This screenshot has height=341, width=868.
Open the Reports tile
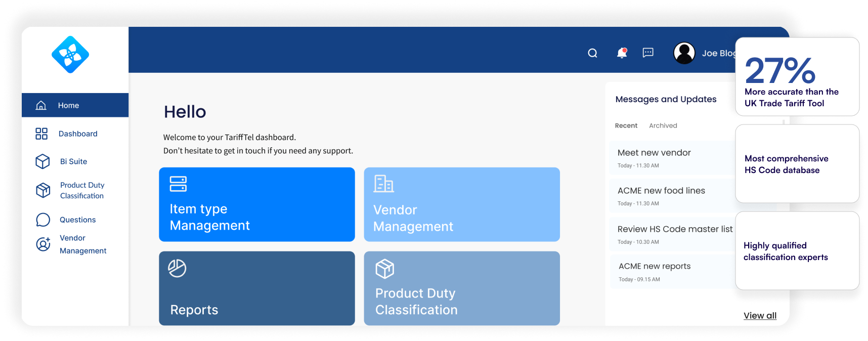point(257,288)
